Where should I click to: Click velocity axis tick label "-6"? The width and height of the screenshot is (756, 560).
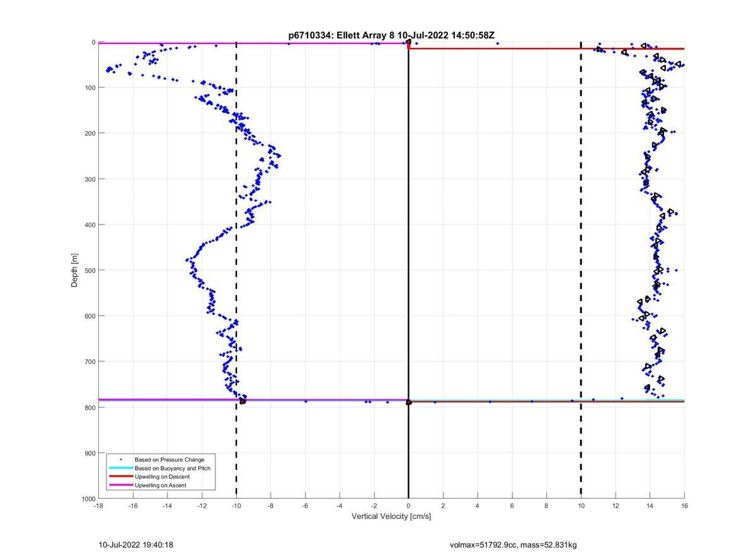tap(306, 506)
